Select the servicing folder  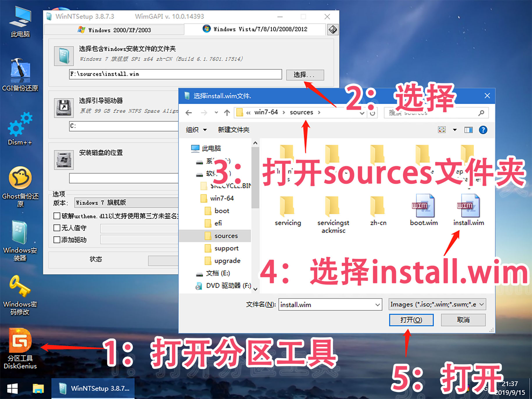[x=288, y=211]
